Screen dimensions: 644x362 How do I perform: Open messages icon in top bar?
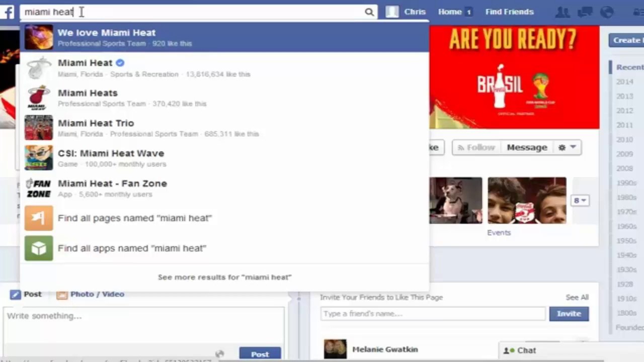585,12
